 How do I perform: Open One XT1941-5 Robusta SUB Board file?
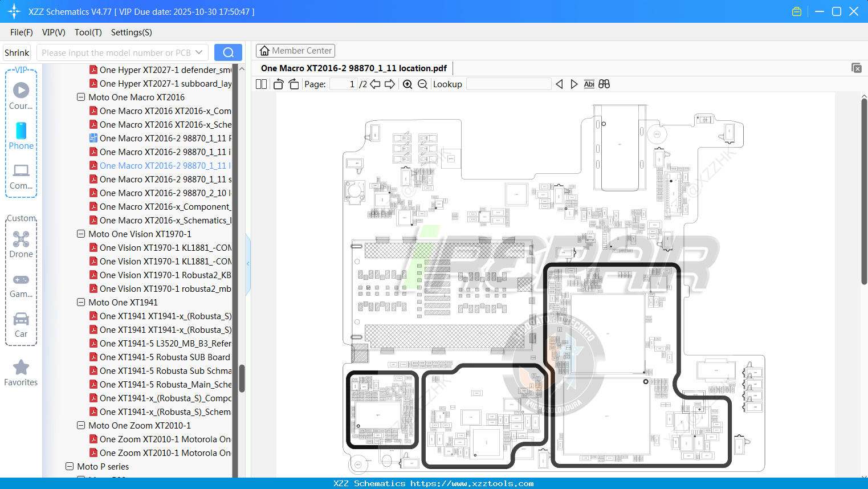click(x=160, y=357)
